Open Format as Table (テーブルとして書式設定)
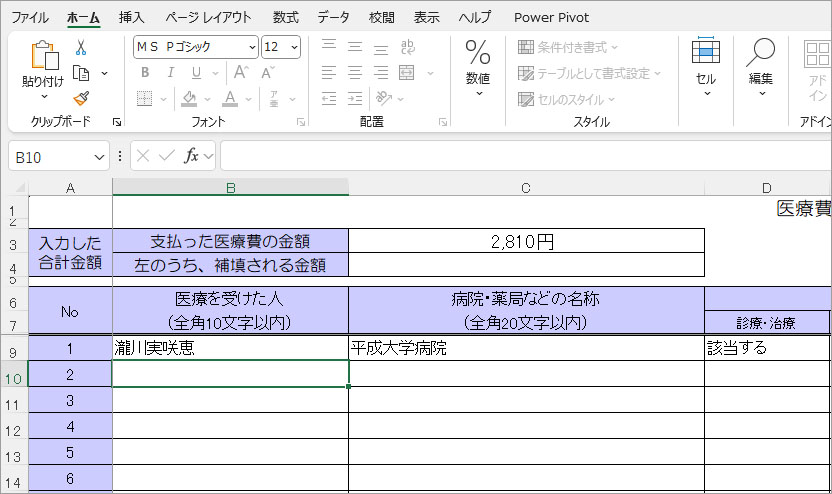Screen dimensions: 832x494 589,73
